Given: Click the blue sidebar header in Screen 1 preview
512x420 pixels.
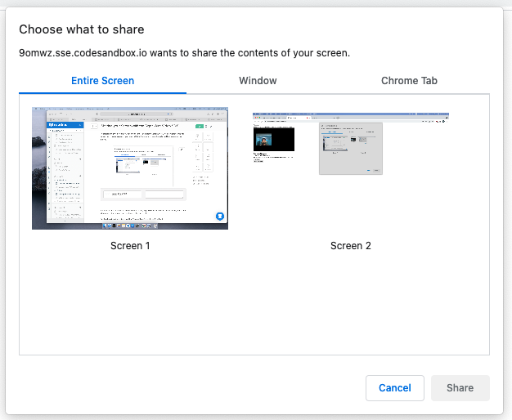Looking at the screenshot, I should [x=64, y=125].
